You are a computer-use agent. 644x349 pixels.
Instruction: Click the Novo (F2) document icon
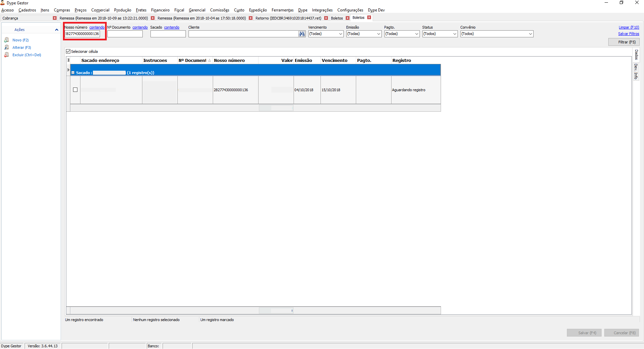(x=6, y=40)
